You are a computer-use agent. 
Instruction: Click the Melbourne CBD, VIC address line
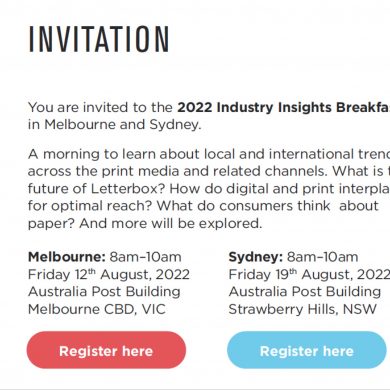point(97,309)
